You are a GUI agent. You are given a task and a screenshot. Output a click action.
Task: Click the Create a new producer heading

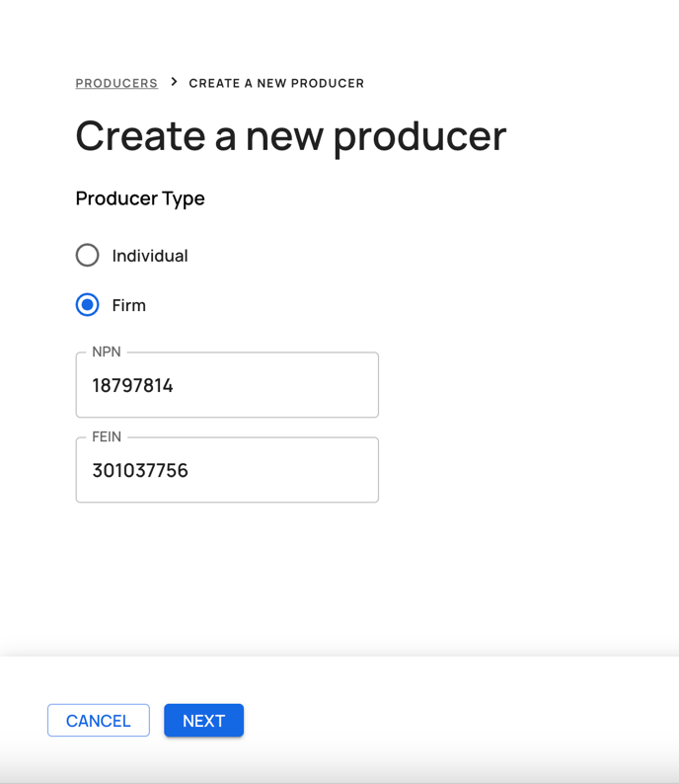291,136
